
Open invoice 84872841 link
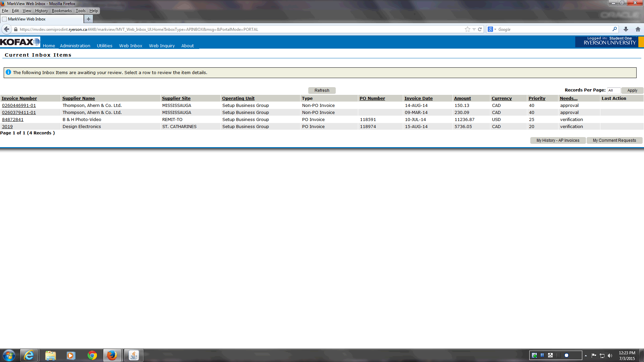tap(13, 119)
